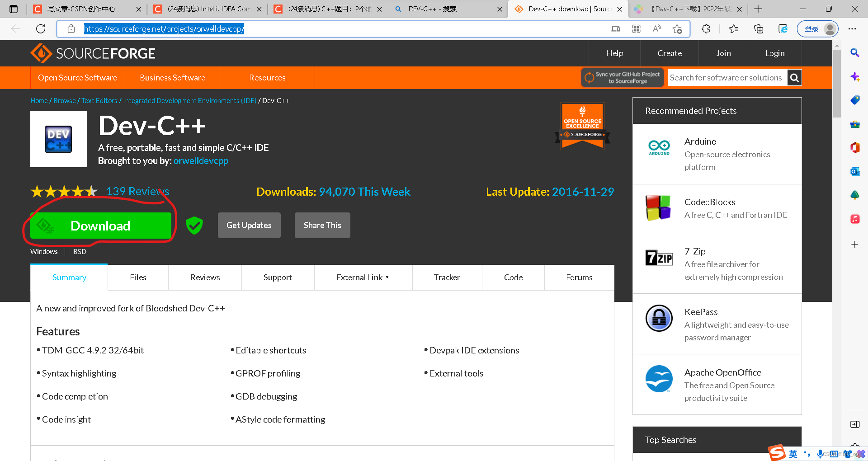
Task: Add page to favorites star icon
Action: pos(677,29)
